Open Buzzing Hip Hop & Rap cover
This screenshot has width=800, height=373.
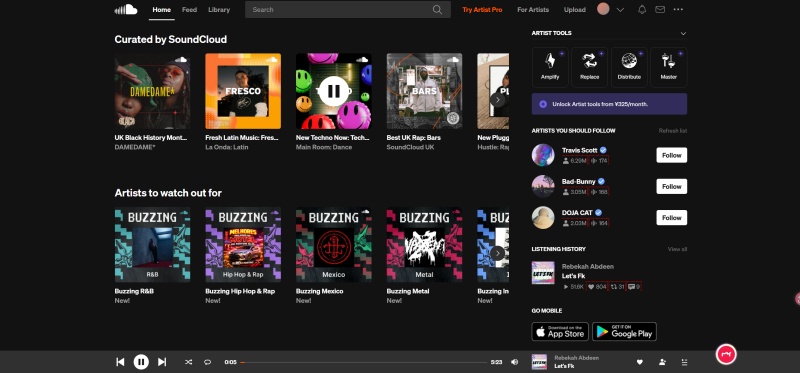[x=243, y=244]
